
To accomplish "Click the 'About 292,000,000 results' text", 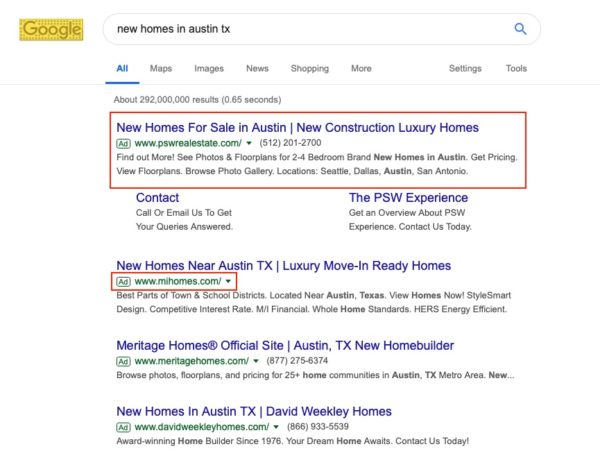I will click(x=197, y=100).
